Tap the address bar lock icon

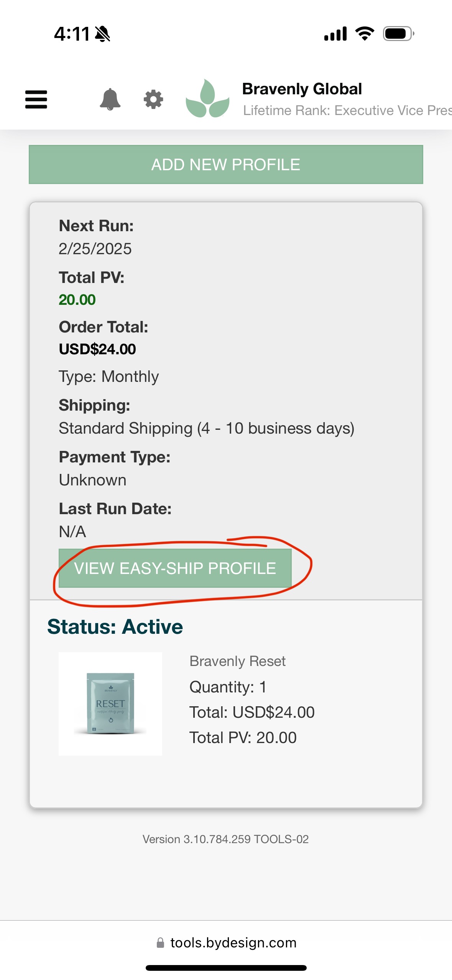pos(160,942)
